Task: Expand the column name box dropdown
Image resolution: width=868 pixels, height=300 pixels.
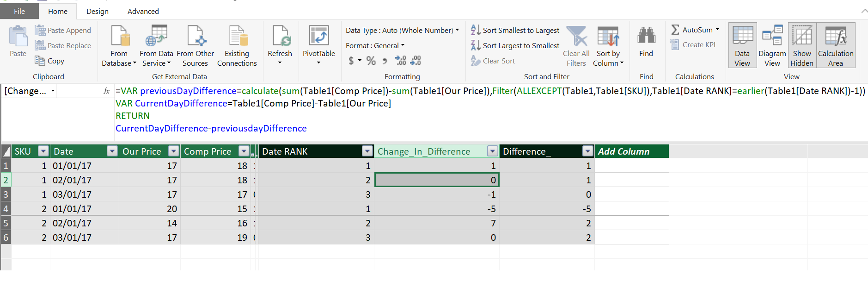Action: pos(53,91)
